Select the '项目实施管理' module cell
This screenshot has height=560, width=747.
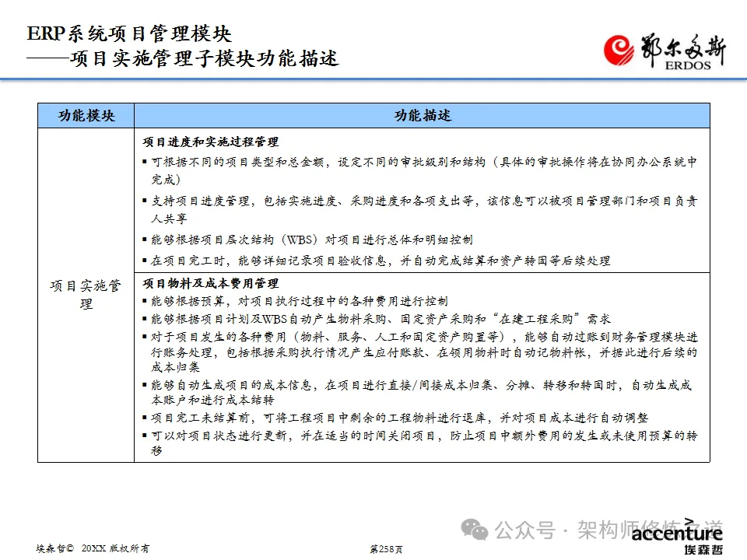coord(86,295)
